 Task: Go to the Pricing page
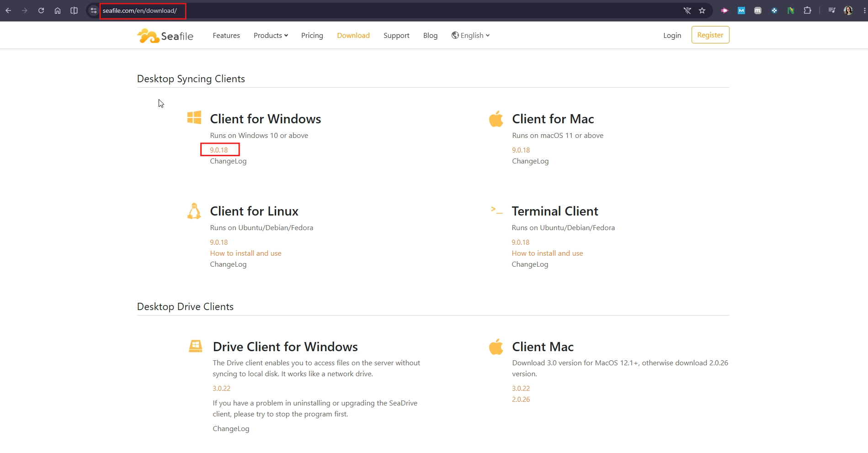point(312,36)
